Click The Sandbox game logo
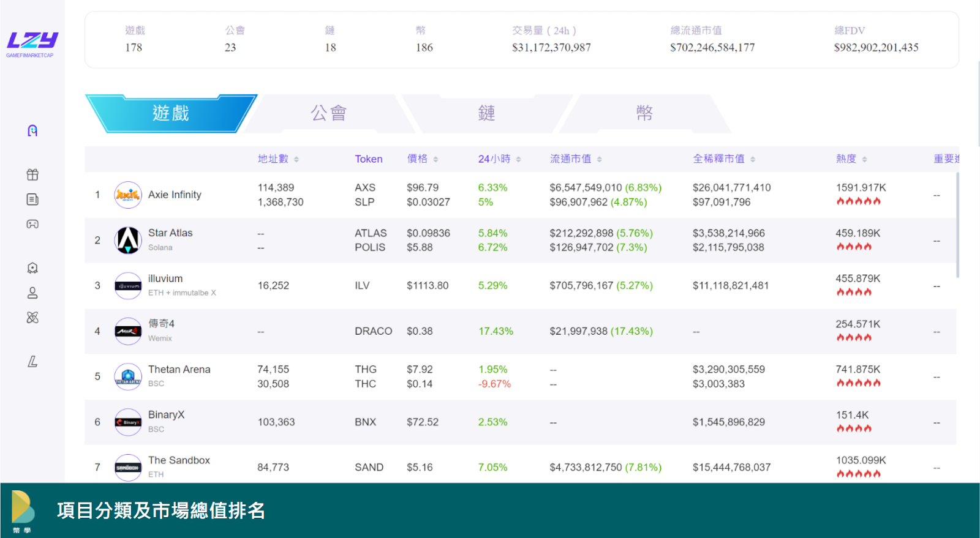This screenshot has height=538, width=980. click(128, 468)
